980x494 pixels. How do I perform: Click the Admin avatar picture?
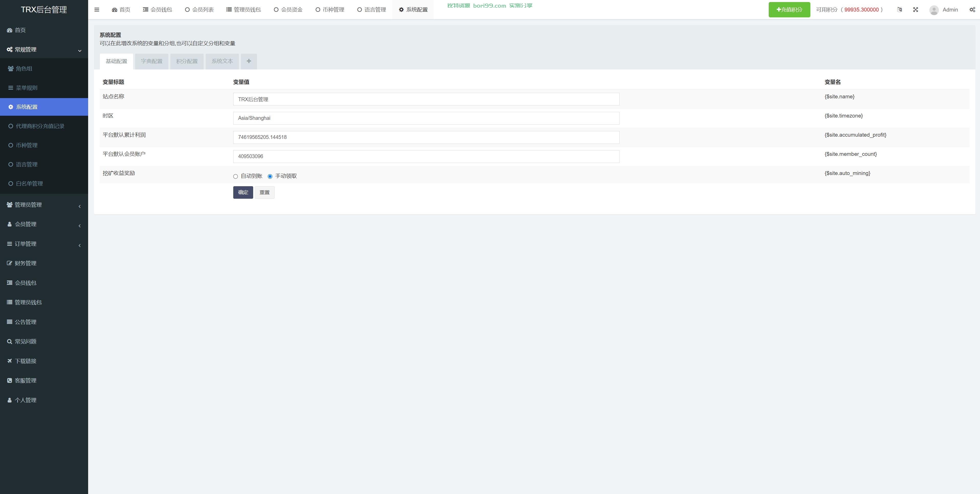pyautogui.click(x=934, y=10)
